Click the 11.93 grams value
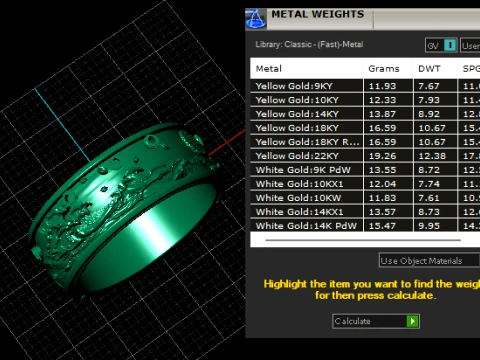The height and width of the screenshot is (360, 480). coord(382,86)
